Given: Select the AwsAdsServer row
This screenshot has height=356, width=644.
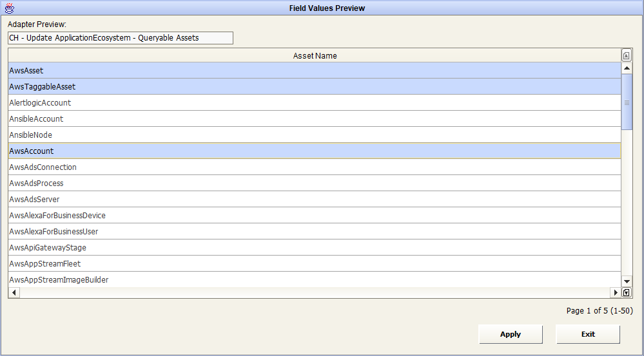Looking at the screenshot, I should [315, 200].
